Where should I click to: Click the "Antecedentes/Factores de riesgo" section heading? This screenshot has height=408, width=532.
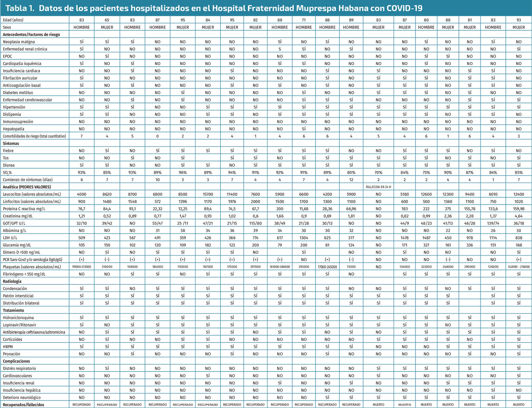[x=31, y=35]
